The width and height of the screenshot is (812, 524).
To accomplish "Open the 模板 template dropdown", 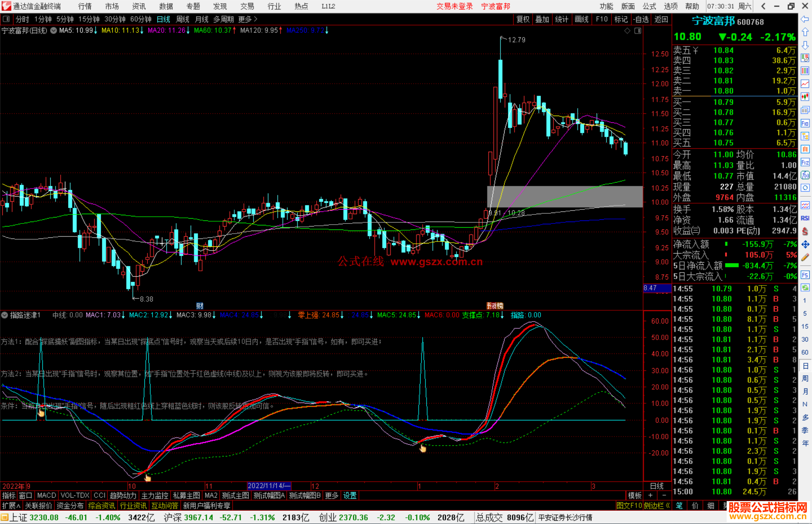I will pos(635,495).
